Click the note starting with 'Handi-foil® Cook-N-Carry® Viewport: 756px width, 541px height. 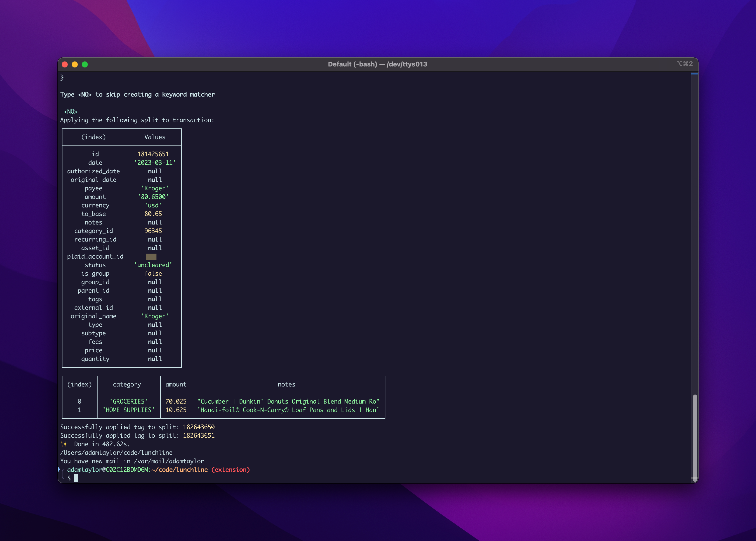coord(288,410)
